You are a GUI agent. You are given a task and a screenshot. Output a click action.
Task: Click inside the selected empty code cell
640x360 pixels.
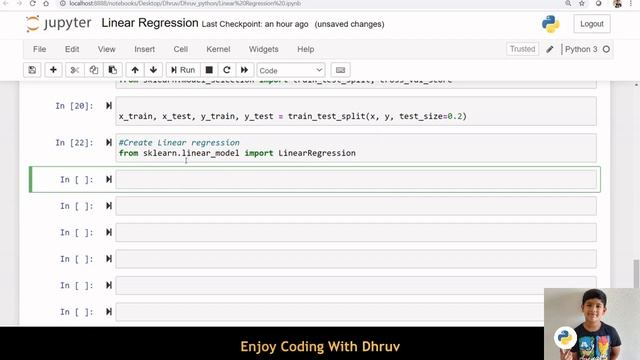356,179
